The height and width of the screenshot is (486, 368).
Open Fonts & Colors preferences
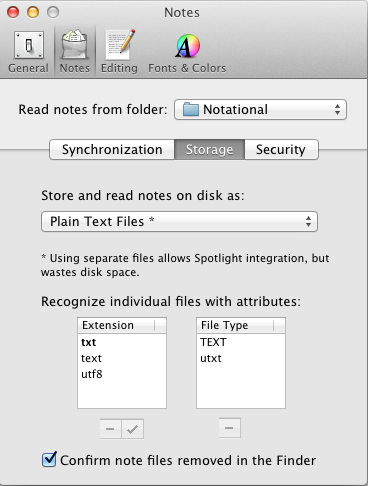pos(187,52)
